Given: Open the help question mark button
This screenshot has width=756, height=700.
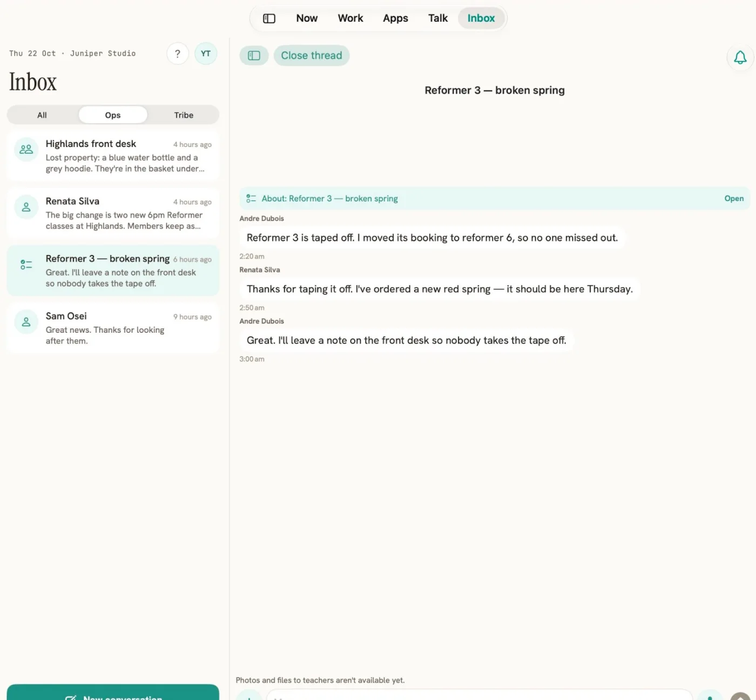Looking at the screenshot, I should (178, 53).
